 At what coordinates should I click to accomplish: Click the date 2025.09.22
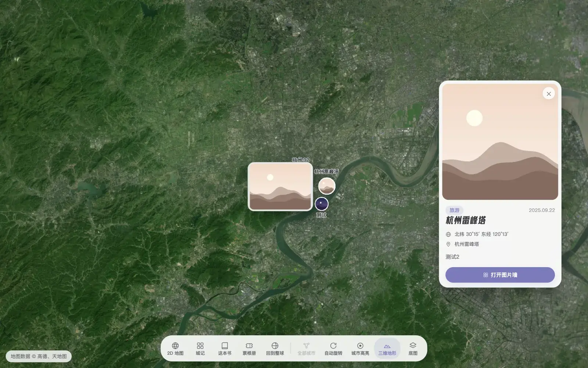(x=542, y=210)
